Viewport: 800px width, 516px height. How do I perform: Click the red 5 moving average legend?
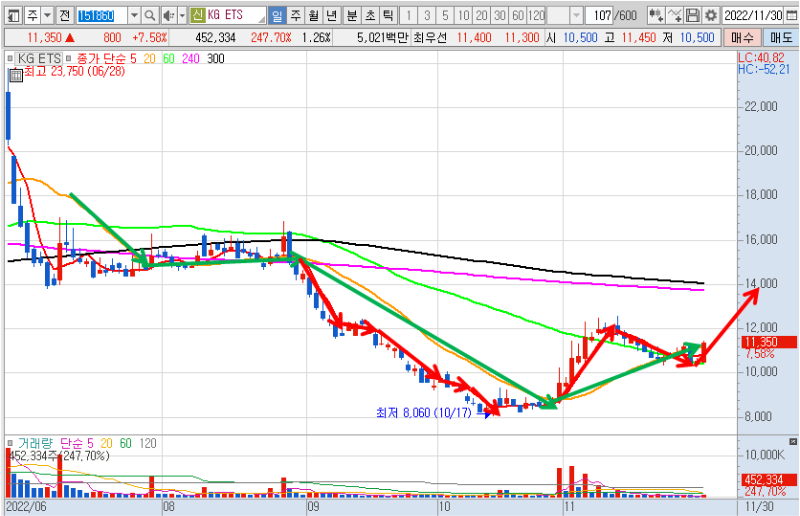(x=133, y=59)
